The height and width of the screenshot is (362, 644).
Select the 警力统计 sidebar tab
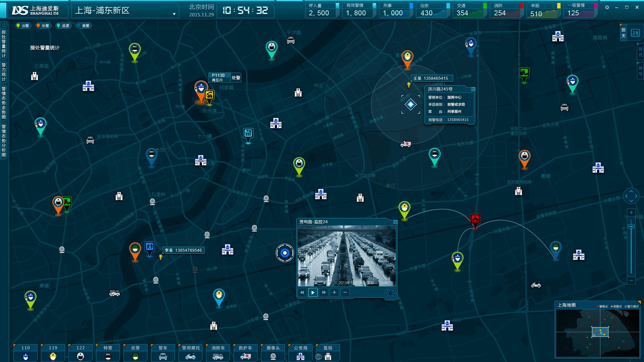coord(4,72)
